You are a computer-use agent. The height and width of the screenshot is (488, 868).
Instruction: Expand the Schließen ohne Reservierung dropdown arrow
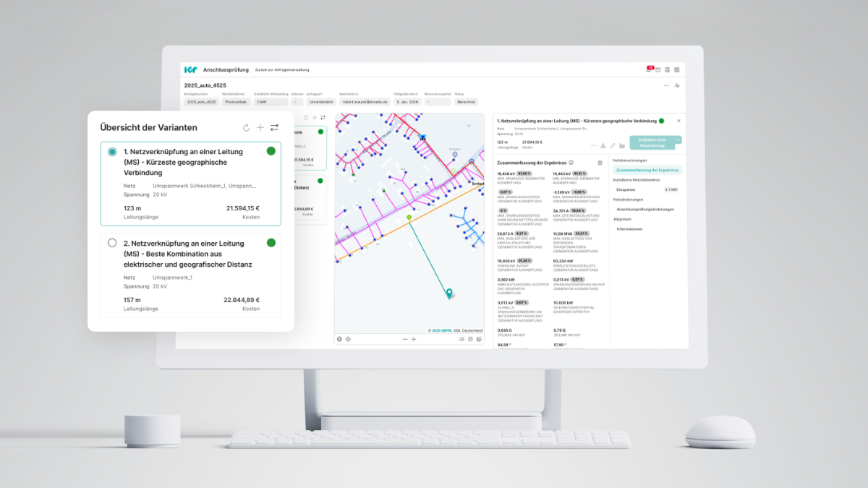pyautogui.click(x=678, y=140)
